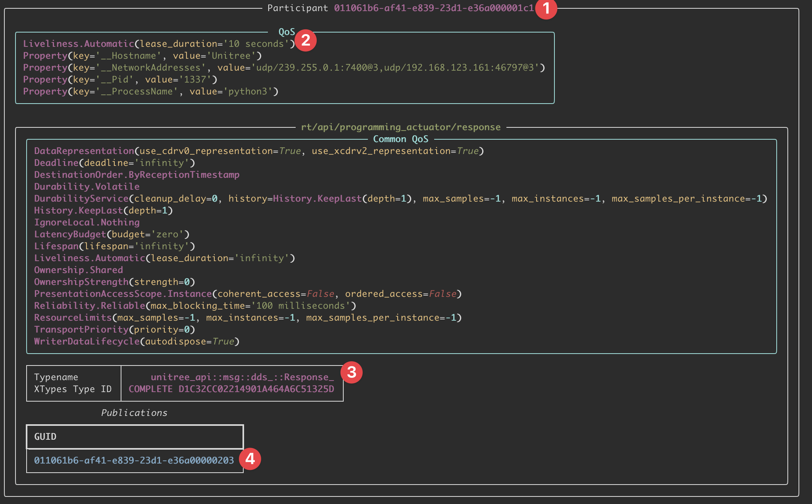Screen dimensions: 812x504
Task: Click the participant GUID ending in 1c1
Action: (x=434, y=8)
